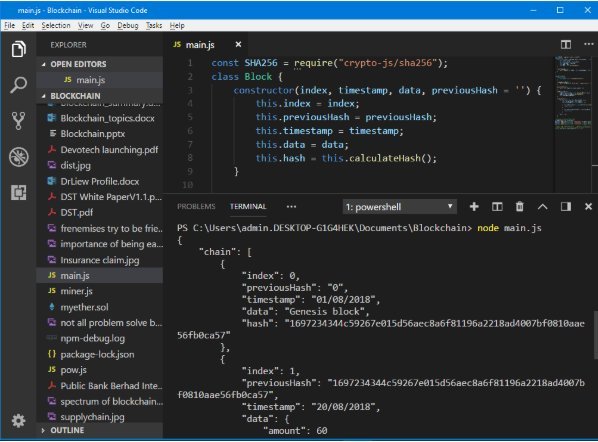Open pow.js in the explorer
598x442 pixels.
tap(100, 370)
